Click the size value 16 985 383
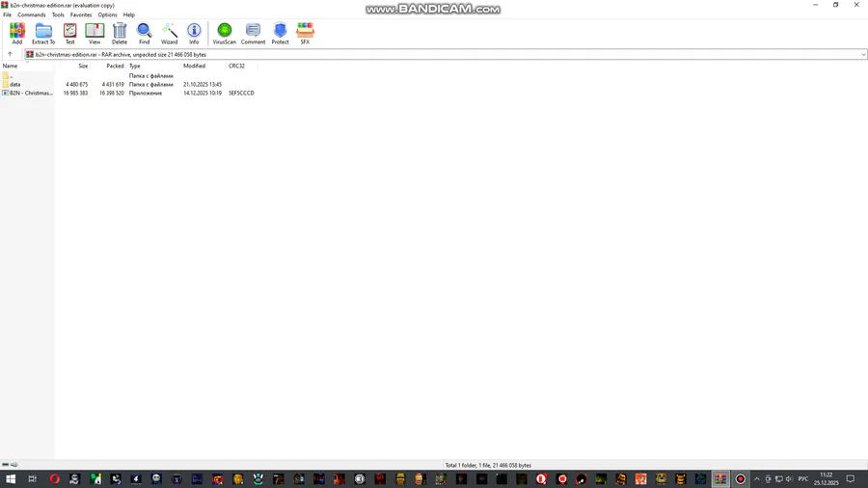 (x=75, y=93)
